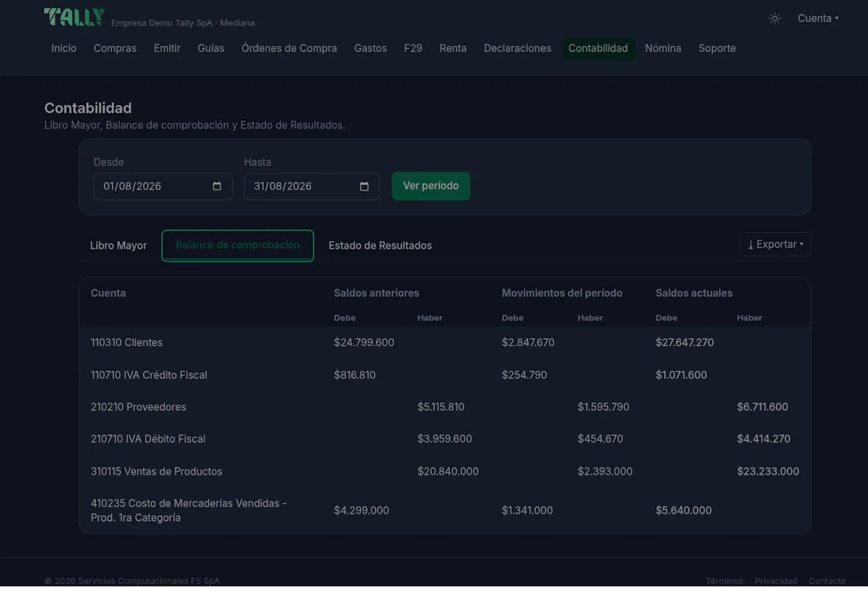Click the $2.393.000 Ventas movement value
868x589 pixels.
tap(605, 472)
